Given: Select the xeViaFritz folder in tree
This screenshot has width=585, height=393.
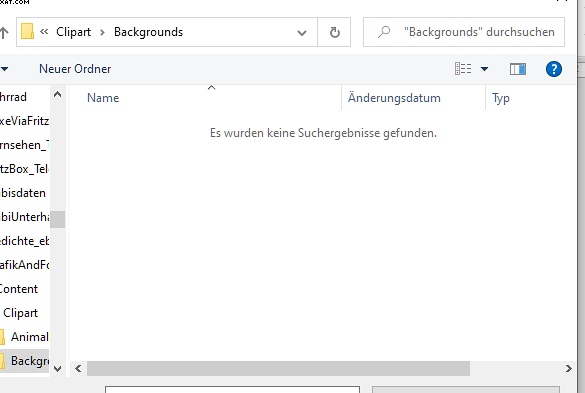Looking at the screenshot, I should pyautogui.click(x=25, y=121).
